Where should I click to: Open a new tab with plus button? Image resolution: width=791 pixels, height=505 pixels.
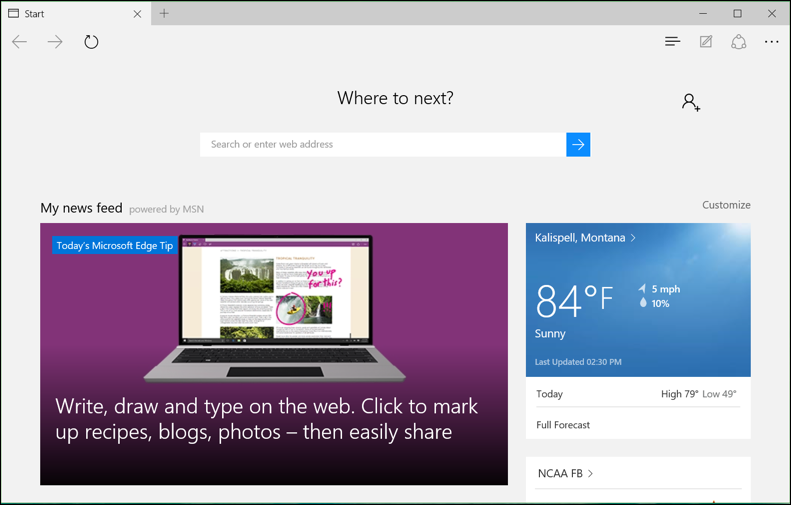pyautogui.click(x=164, y=14)
